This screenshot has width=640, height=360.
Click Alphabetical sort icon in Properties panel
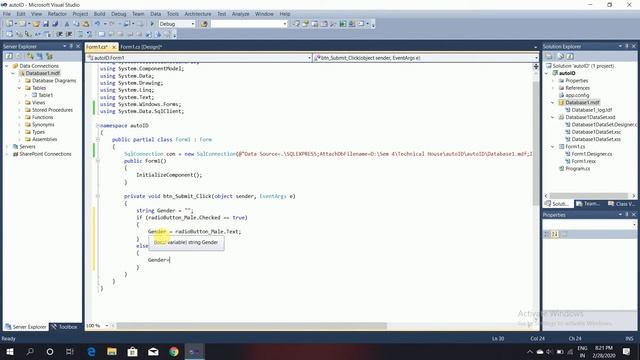pyautogui.click(x=555, y=234)
